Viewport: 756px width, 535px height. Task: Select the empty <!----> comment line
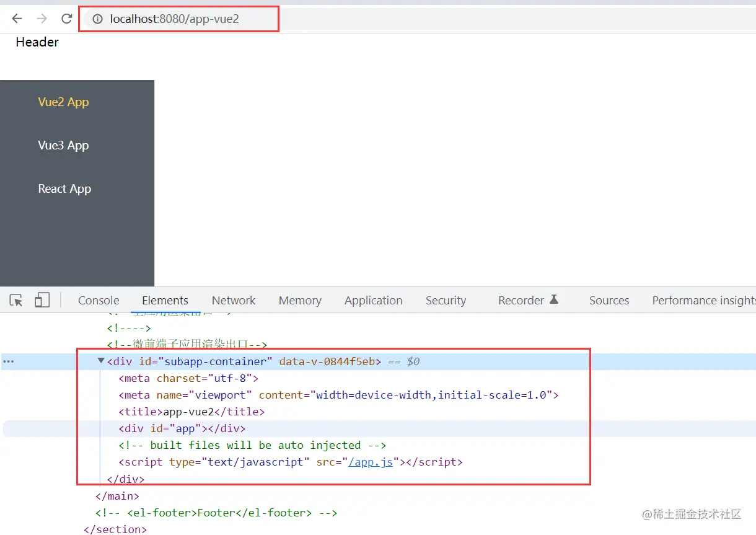129,328
